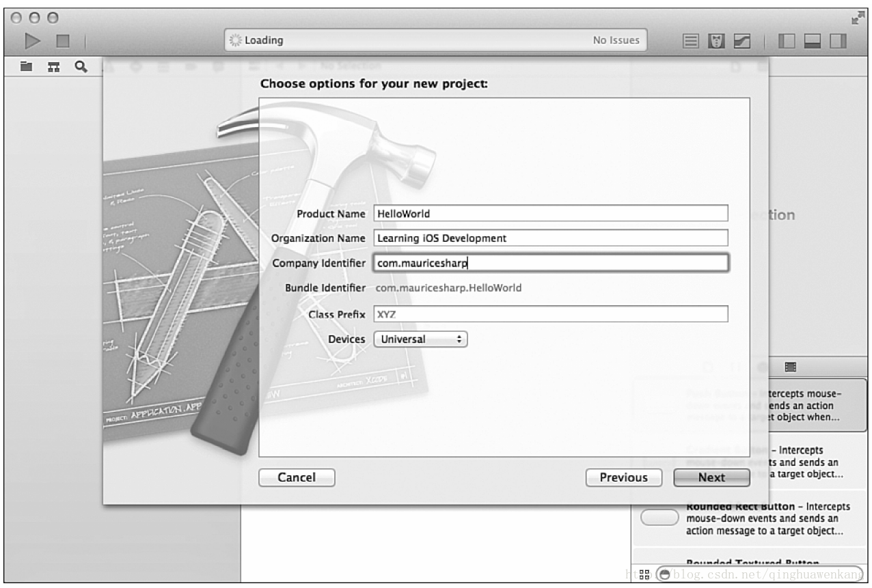872x588 pixels.
Task: Run the project with the Play button
Action: coord(33,41)
